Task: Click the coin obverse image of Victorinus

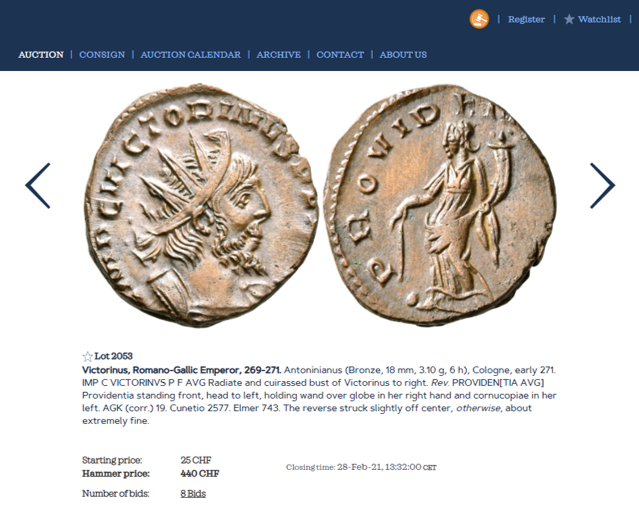Action: point(201,206)
